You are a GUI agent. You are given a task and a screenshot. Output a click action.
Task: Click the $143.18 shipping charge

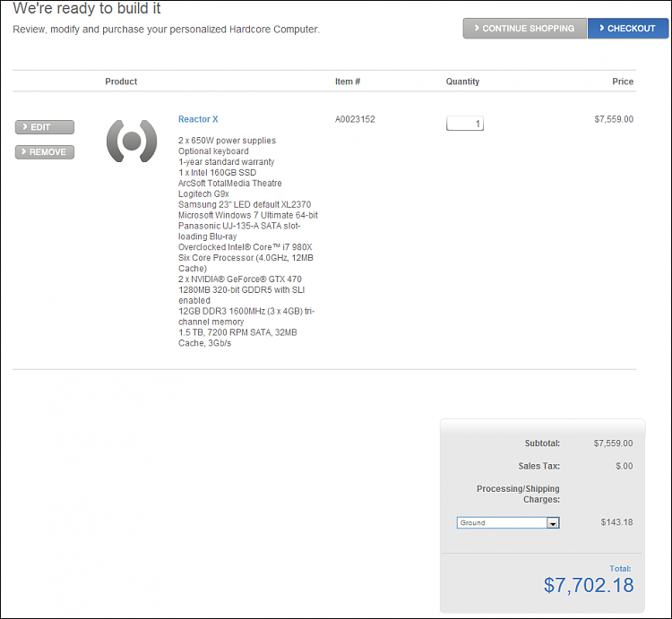[616, 522]
